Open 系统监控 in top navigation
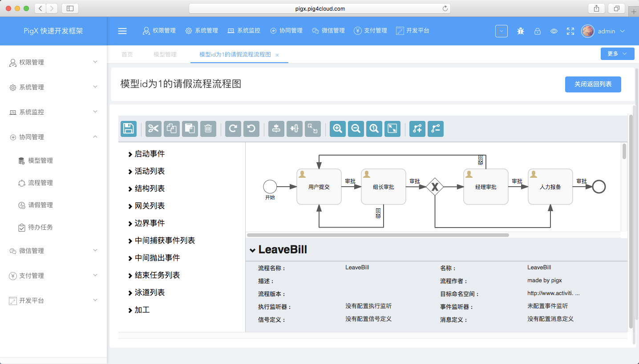Viewport: 639px width, 364px height. (244, 31)
